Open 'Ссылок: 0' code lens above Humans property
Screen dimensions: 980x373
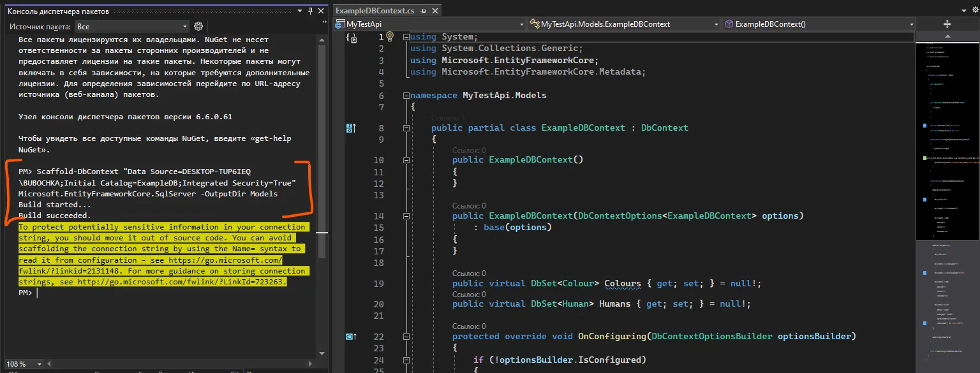(469, 295)
